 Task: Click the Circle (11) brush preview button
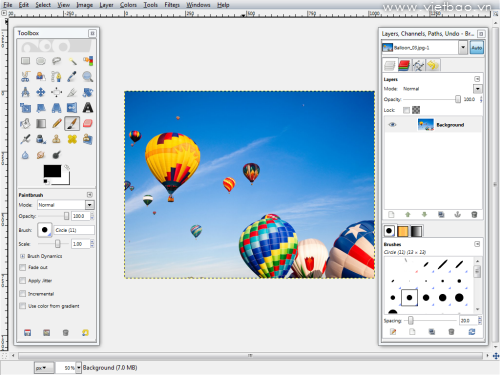pyautogui.click(x=45, y=230)
